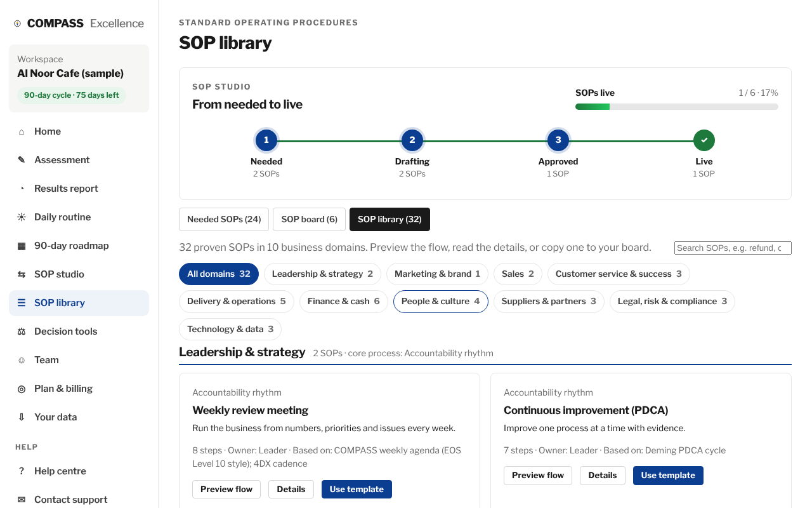Screen dimensions: 812x508
Task: Select step 2 Drafting circle
Action: [x=412, y=140]
